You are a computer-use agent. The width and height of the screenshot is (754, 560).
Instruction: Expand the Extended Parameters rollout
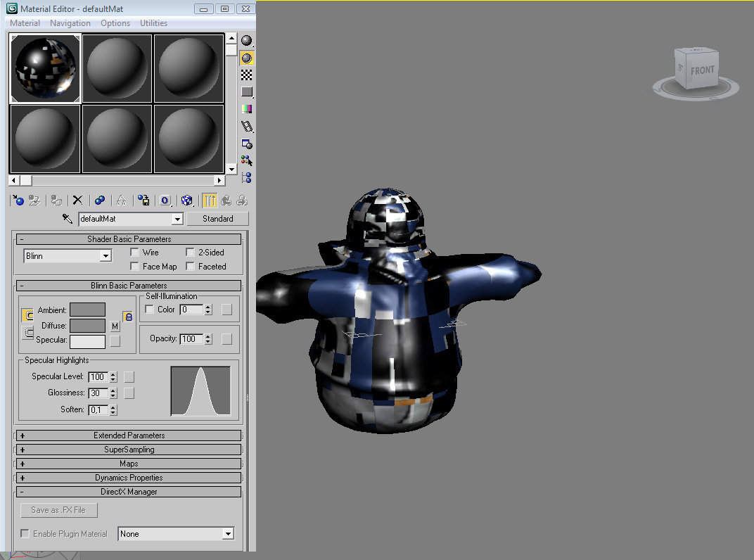[x=129, y=435]
